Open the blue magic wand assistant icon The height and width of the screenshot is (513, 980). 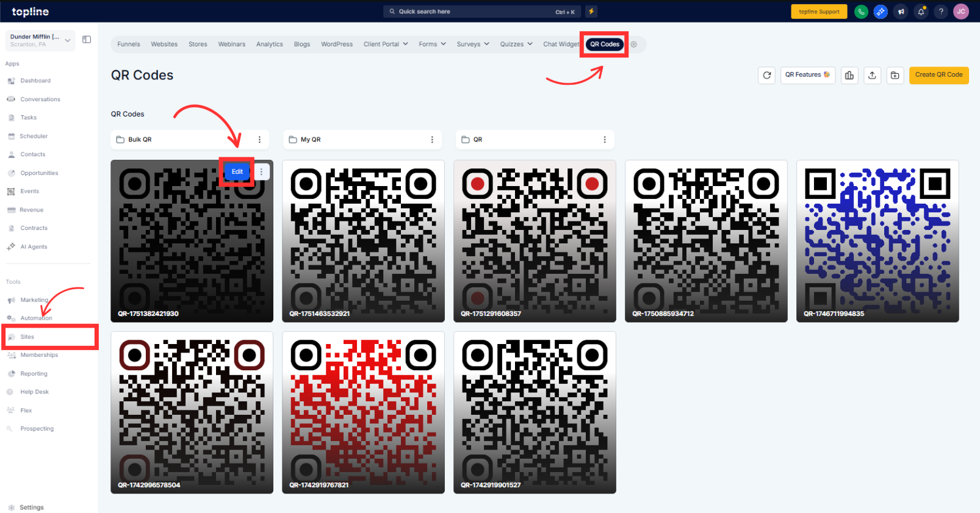click(x=881, y=12)
